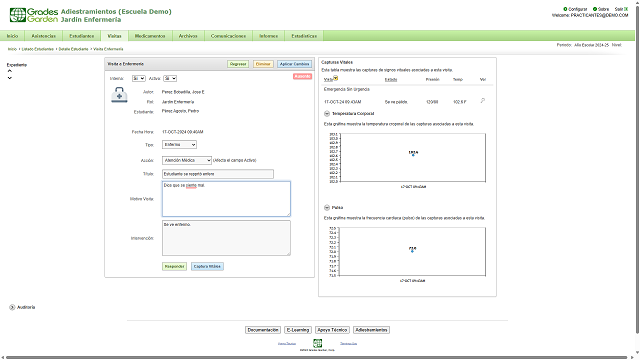640x360 pixels.
Task: Click the Jardín Enfermería role value
Action: click(x=178, y=102)
